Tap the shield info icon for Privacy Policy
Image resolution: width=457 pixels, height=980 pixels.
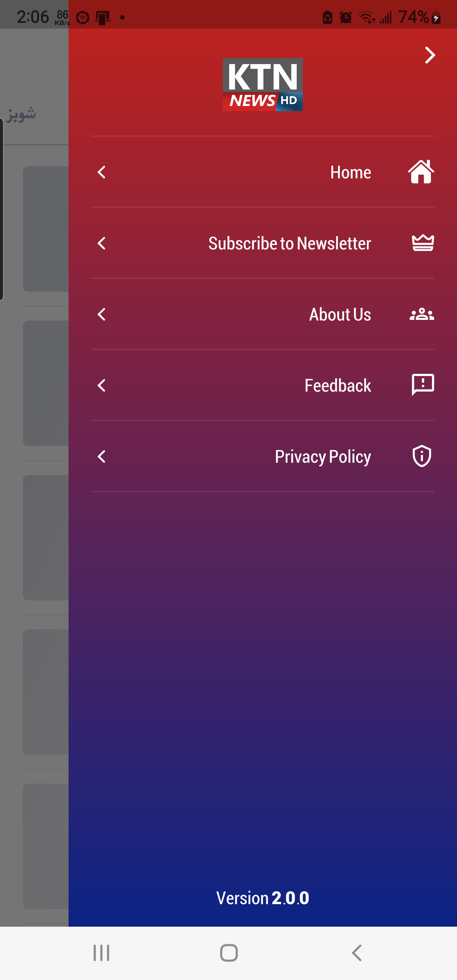pyautogui.click(x=421, y=456)
